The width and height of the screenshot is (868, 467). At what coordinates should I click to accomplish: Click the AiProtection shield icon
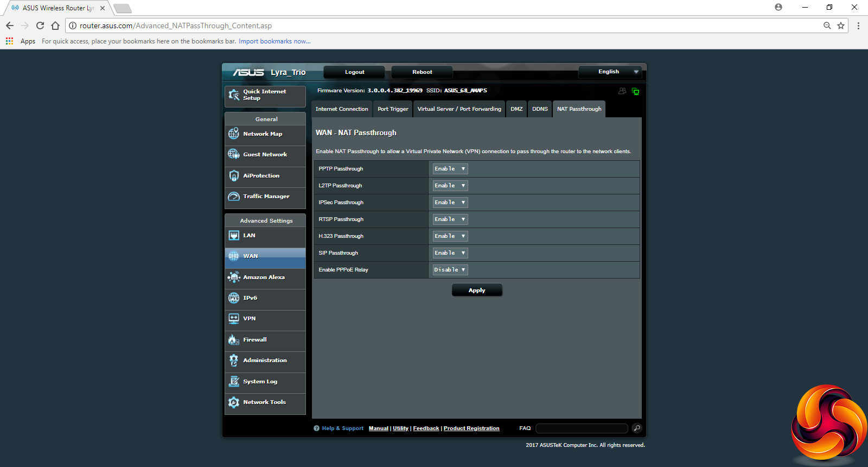(x=234, y=176)
